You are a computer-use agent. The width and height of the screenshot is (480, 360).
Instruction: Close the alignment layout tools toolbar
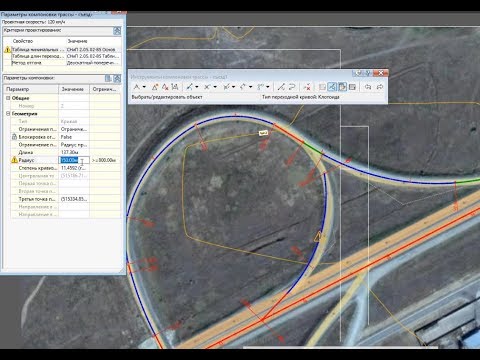pos(381,73)
